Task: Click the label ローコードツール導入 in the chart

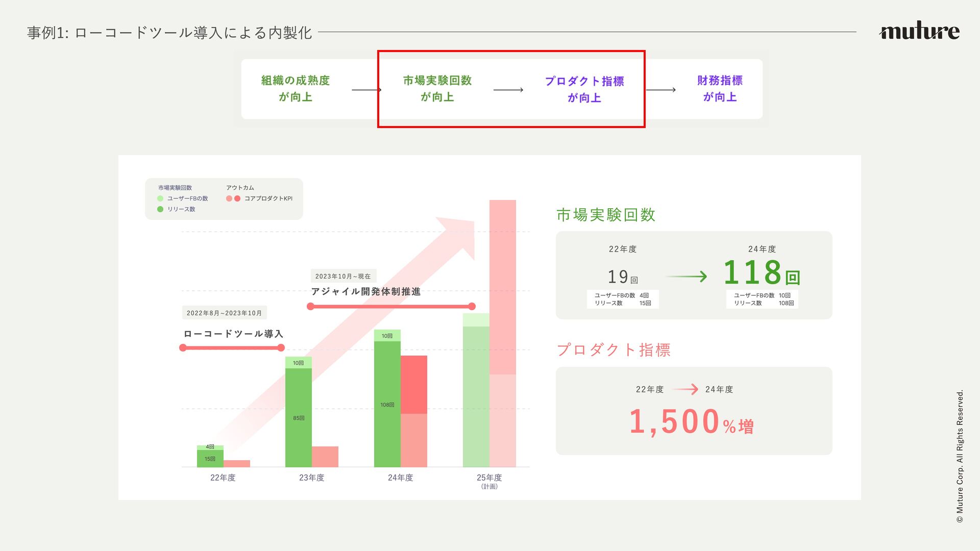Action: pyautogui.click(x=233, y=334)
